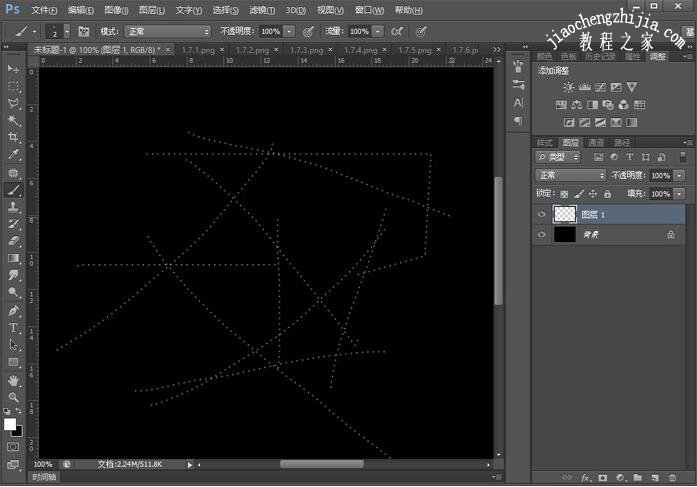697x487 pixels.
Task: Select the Pen tool
Action: pos(14,310)
